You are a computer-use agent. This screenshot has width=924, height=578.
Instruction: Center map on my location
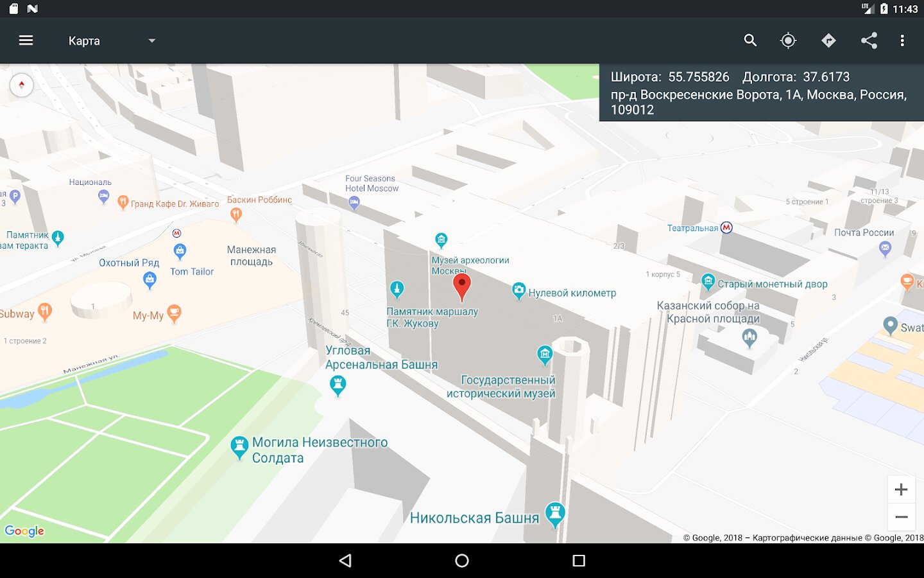tap(788, 40)
